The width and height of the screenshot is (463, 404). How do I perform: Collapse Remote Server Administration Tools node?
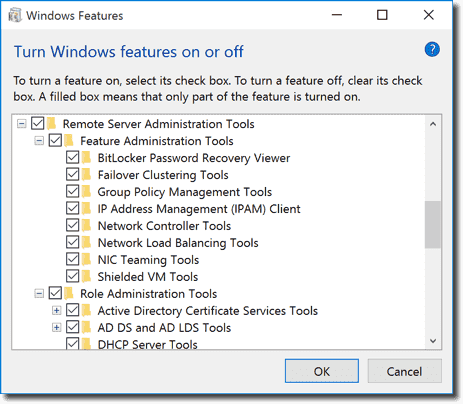point(22,124)
